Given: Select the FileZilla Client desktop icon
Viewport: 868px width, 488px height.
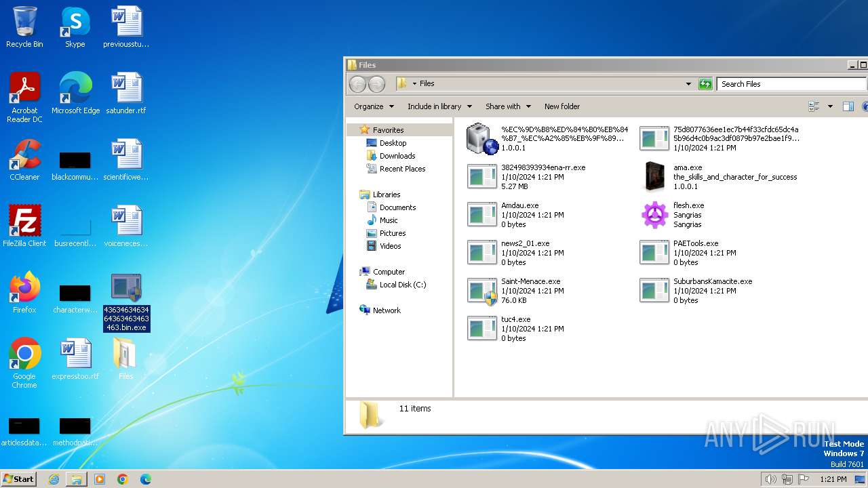Looking at the screenshot, I should (24, 226).
